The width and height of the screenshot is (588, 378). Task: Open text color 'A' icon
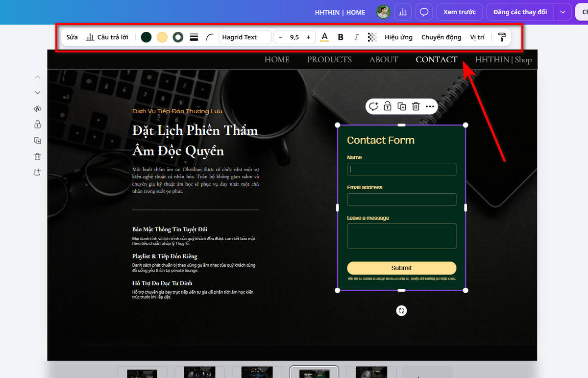click(324, 37)
